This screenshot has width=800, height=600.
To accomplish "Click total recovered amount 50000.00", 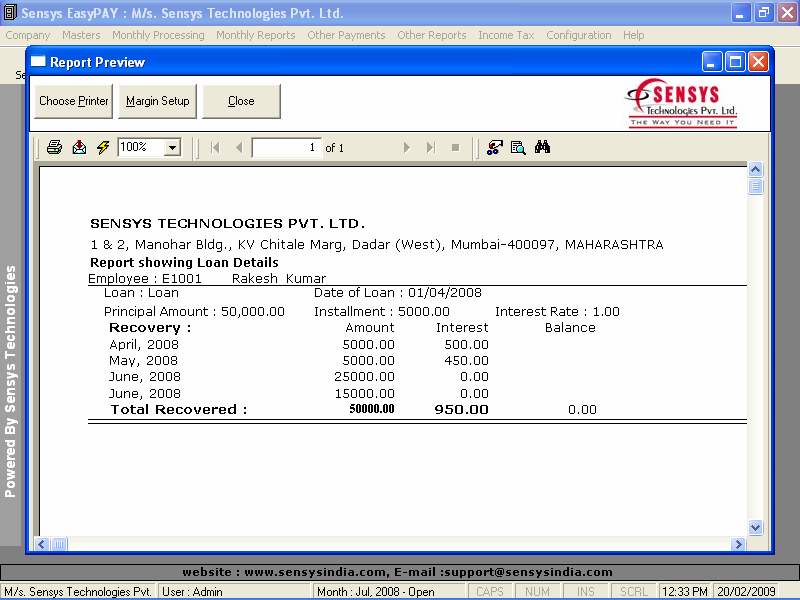I will [372, 409].
